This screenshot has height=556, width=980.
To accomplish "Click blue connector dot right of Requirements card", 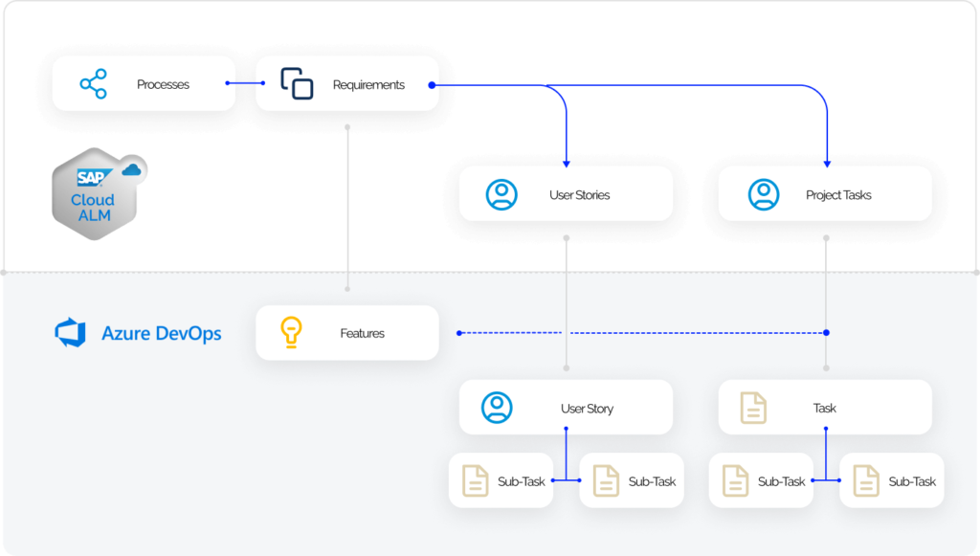I will tap(432, 85).
